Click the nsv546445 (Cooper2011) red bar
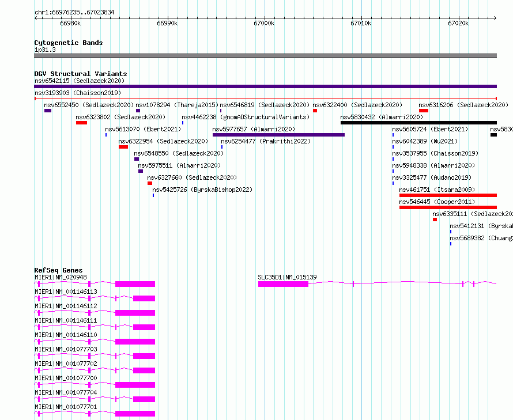This screenshot has width=513, height=420. point(448,207)
